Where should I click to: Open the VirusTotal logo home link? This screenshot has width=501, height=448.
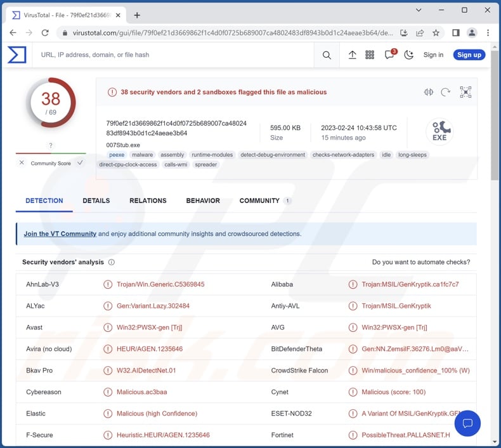(x=16, y=55)
